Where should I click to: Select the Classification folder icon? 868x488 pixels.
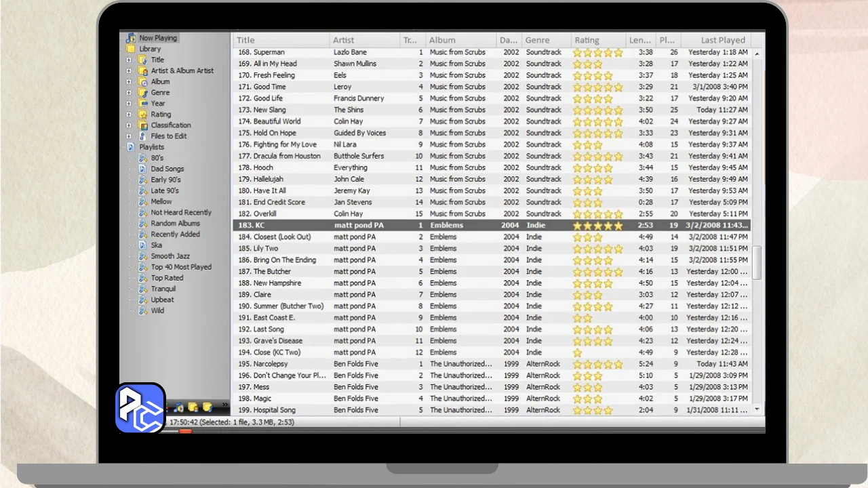click(143, 125)
